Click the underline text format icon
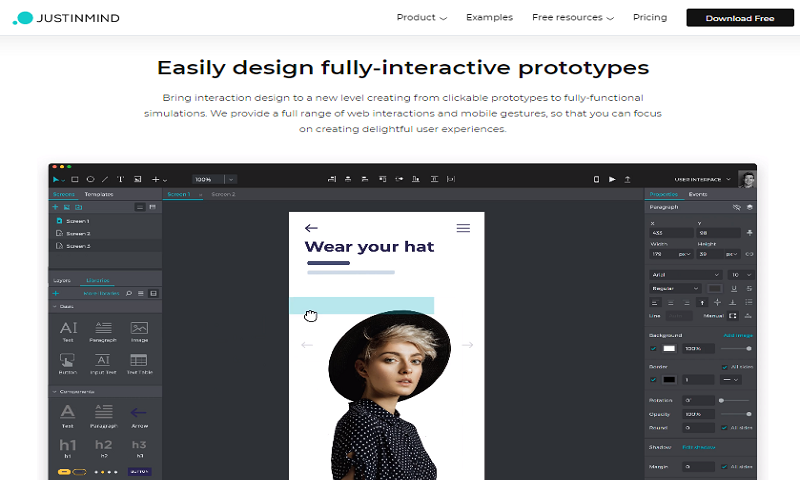800x480 pixels. [734, 288]
